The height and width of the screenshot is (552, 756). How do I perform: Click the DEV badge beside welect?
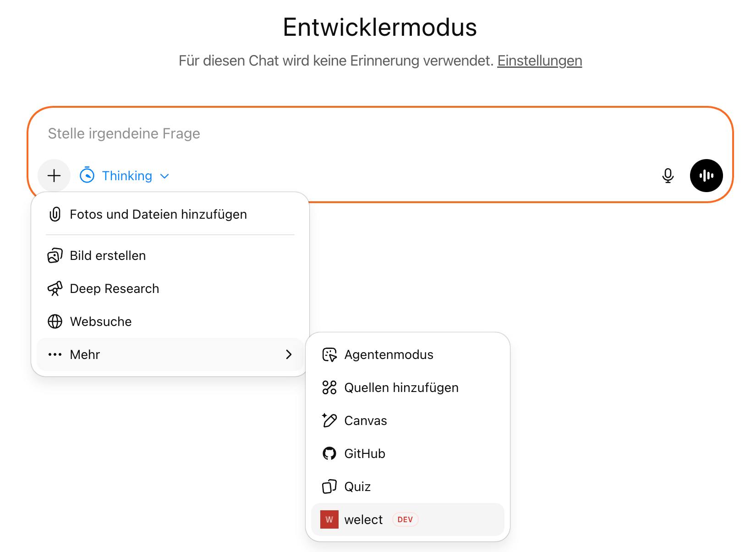(x=405, y=519)
